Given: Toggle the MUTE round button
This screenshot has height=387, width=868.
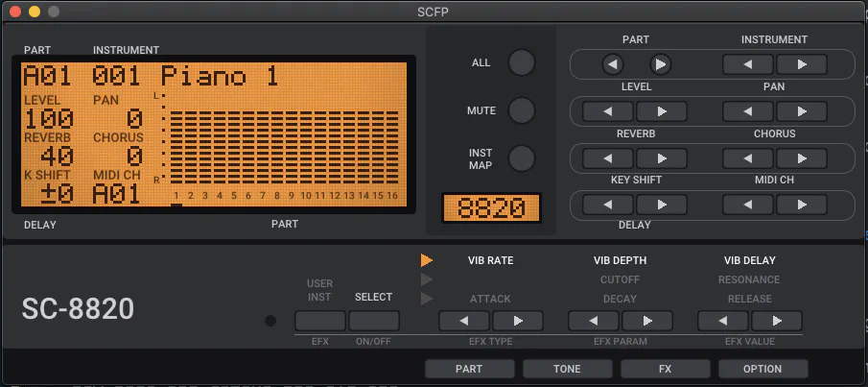Looking at the screenshot, I should pyautogui.click(x=522, y=110).
